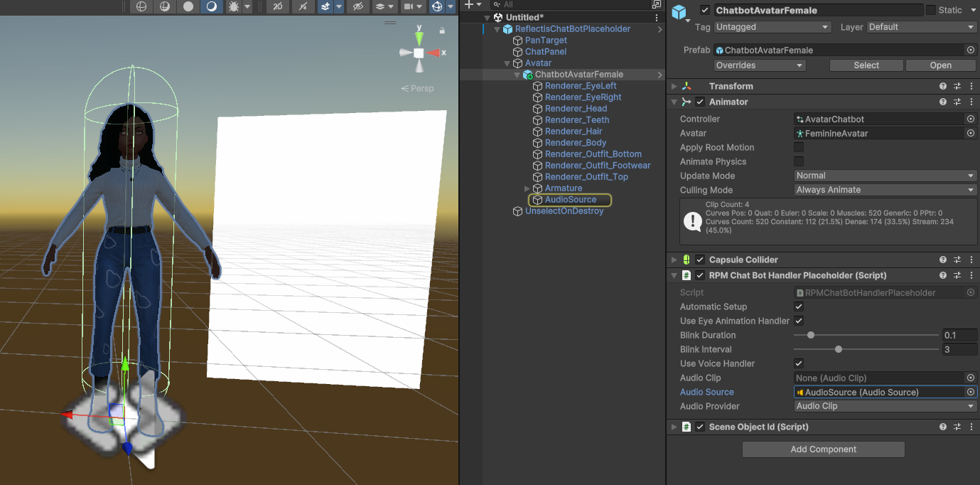The height and width of the screenshot is (485, 980).
Task: Check the Static checkbox
Action: 930,10
